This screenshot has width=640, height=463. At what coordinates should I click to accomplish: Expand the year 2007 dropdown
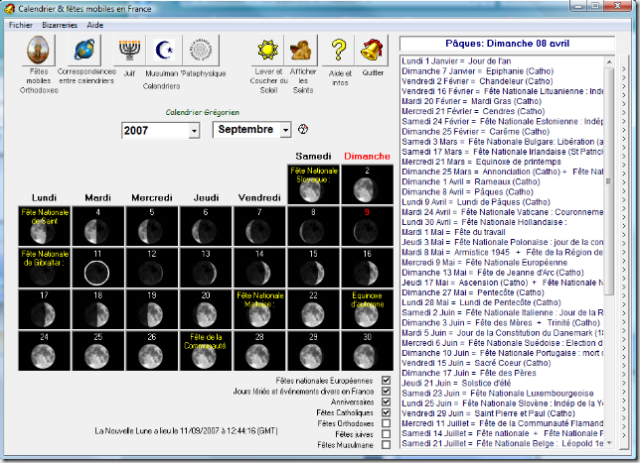coord(192,131)
